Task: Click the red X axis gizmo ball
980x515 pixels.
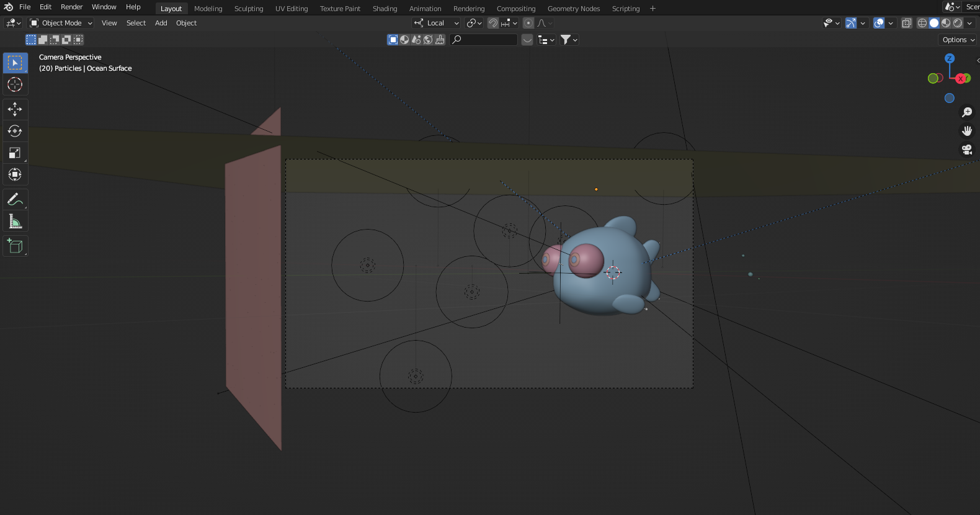Action: tap(960, 78)
